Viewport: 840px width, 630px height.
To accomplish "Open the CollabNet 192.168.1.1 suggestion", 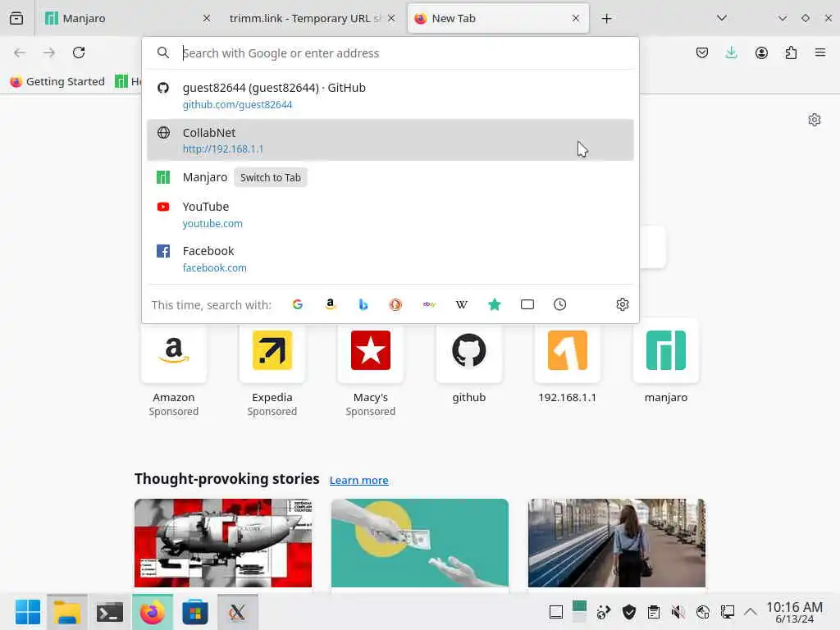I will (x=390, y=139).
